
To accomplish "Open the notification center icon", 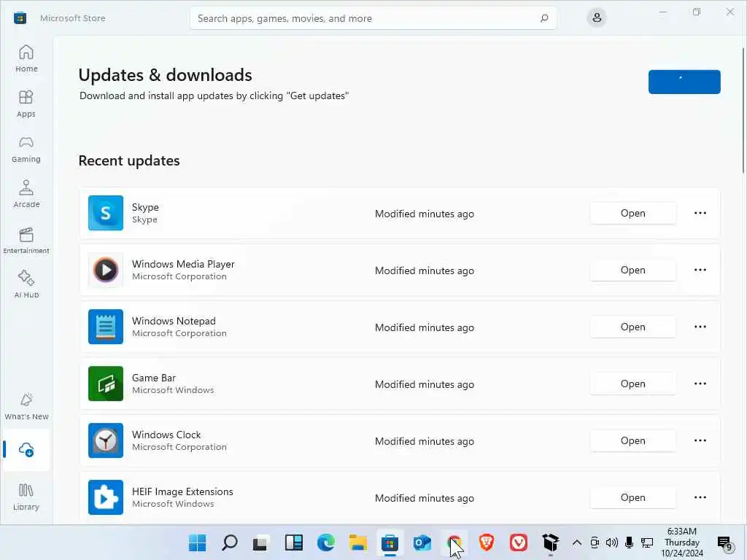I will (x=724, y=542).
